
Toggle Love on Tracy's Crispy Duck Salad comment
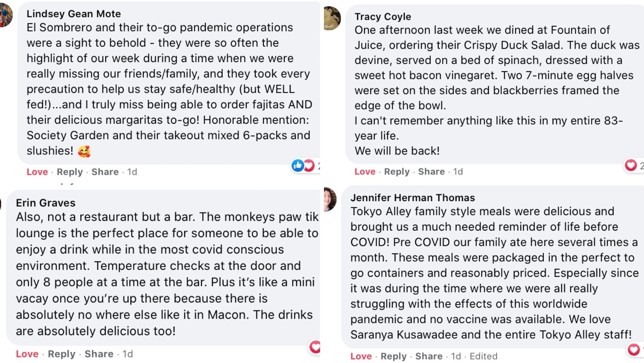tap(365, 172)
